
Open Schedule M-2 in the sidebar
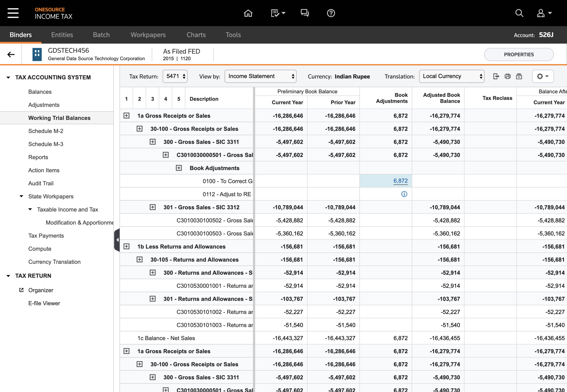tap(46, 131)
